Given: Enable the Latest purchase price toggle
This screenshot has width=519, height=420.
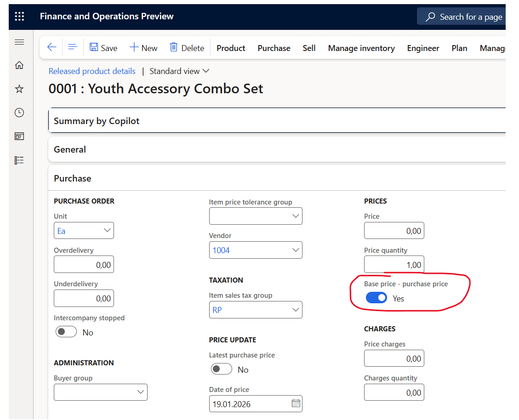Looking at the screenshot, I should click(221, 369).
